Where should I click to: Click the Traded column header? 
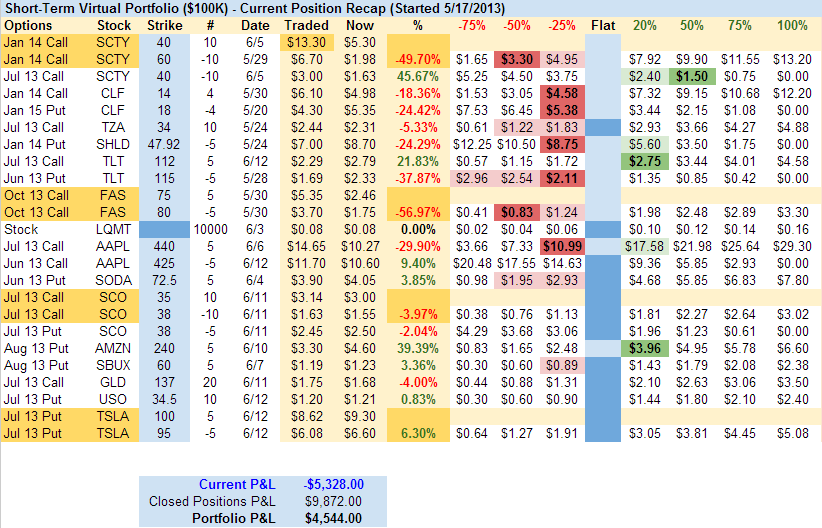306,24
